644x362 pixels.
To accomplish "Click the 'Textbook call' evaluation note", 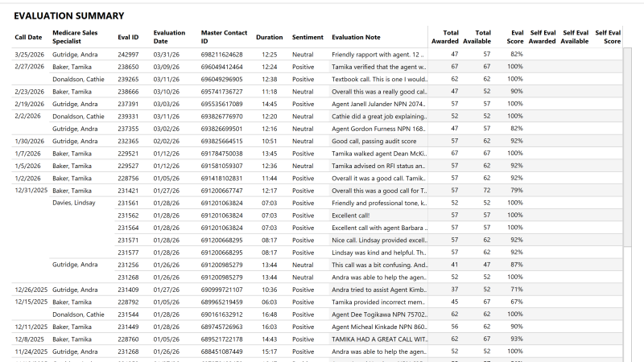I will coord(378,80).
